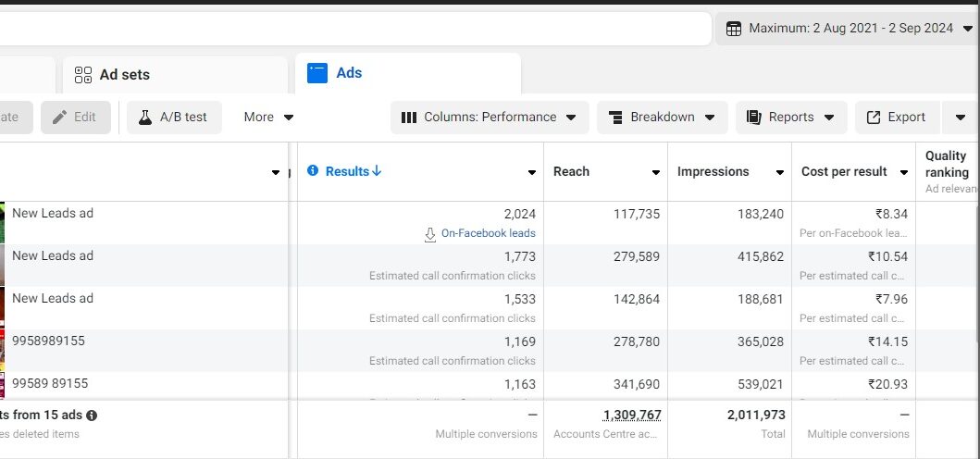Select the 9958989155 ad row name
Screen dimensions: 980x459
(48, 341)
